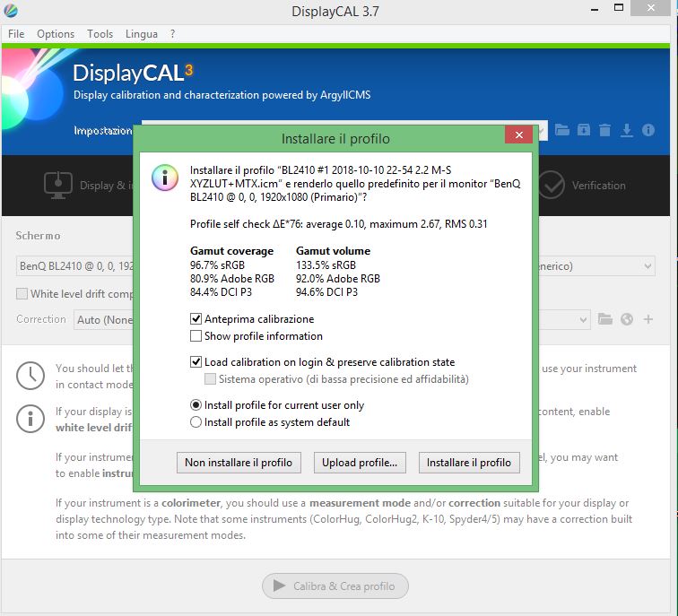This screenshot has height=616, width=678.
Task: Click the info hint icon beside white level drift
Action: tap(30, 419)
